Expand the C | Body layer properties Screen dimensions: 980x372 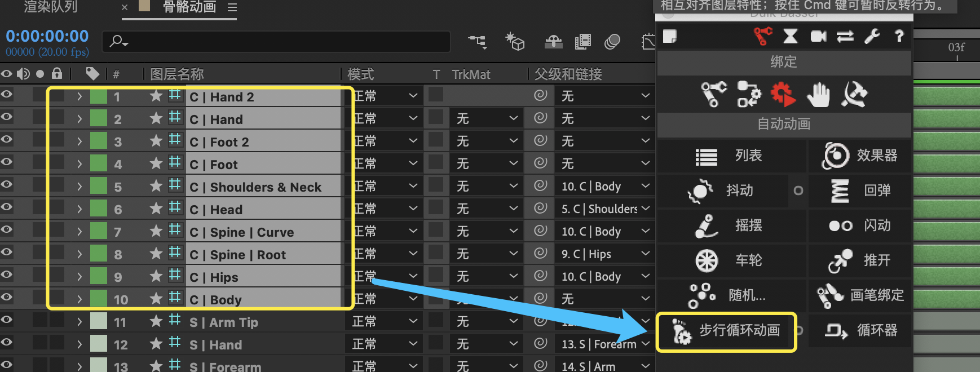[80, 299]
